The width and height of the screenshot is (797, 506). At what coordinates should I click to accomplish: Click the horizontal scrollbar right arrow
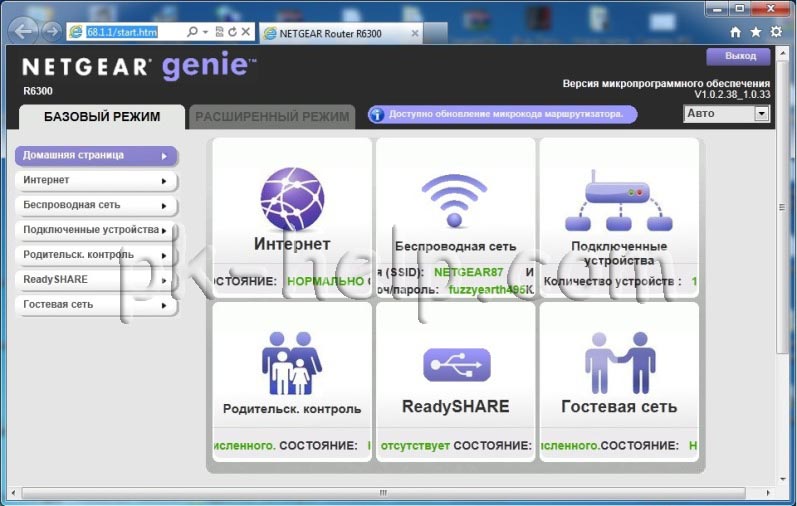coord(768,492)
